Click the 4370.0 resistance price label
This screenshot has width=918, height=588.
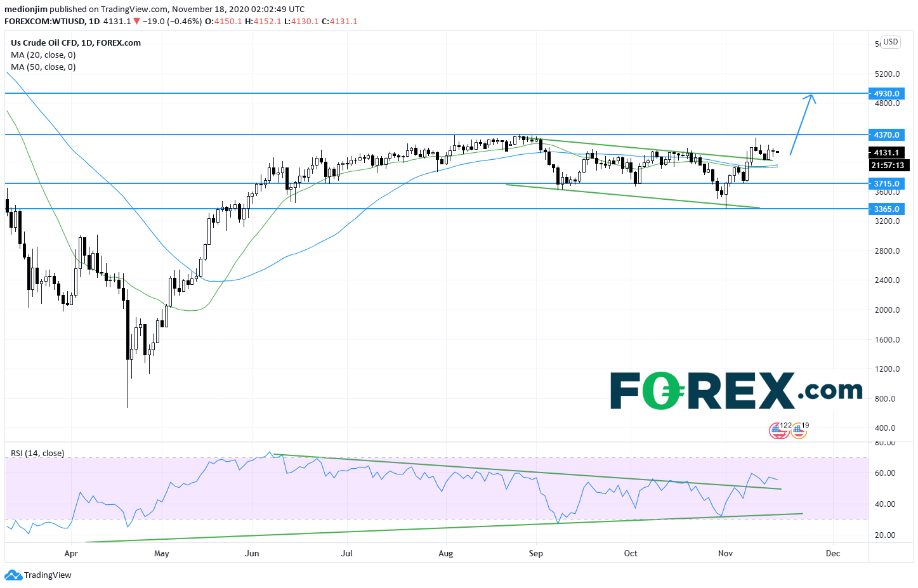pos(886,135)
